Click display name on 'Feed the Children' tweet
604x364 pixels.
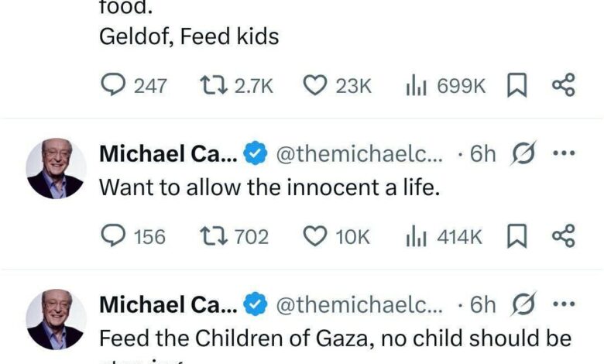point(166,305)
